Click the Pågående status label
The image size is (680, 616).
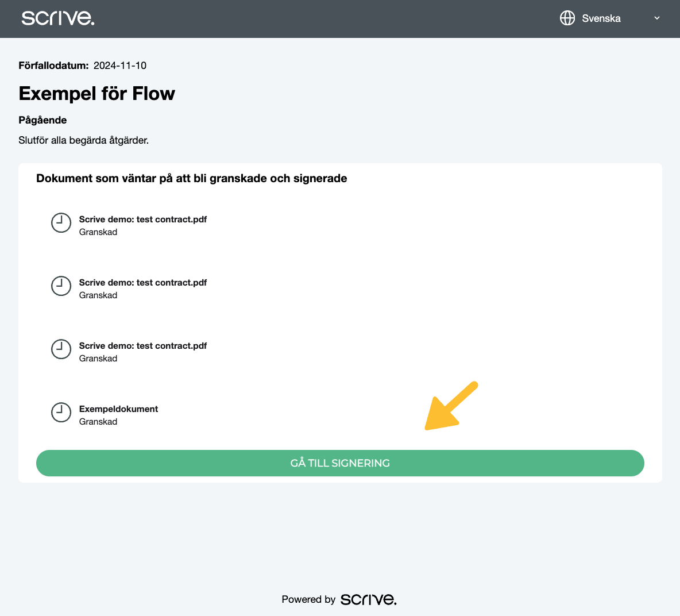(x=43, y=120)
